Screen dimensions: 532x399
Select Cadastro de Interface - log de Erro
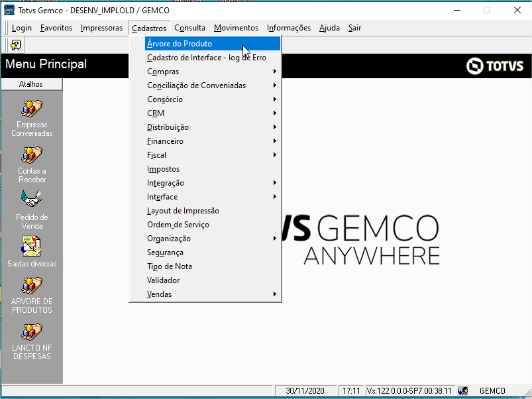click(213, 58)
